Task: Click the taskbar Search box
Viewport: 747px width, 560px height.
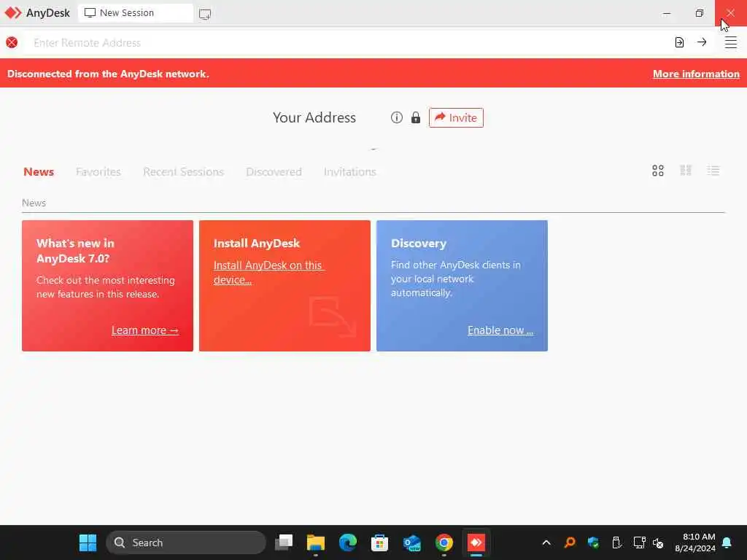Action: (186, 542)
